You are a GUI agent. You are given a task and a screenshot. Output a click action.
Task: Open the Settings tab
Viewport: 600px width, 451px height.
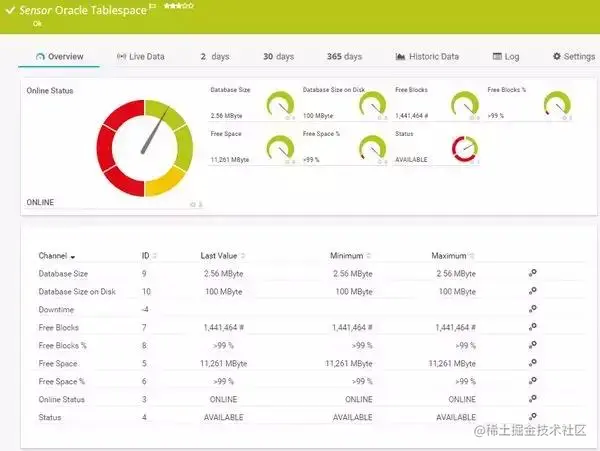click(x=574, y=57)
